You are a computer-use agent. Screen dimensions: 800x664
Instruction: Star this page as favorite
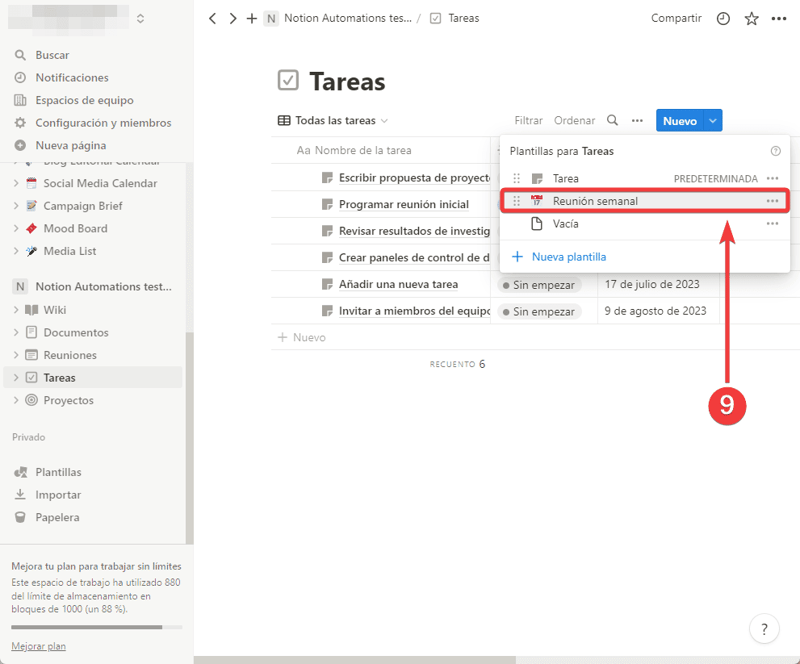[x=751, y=19]
